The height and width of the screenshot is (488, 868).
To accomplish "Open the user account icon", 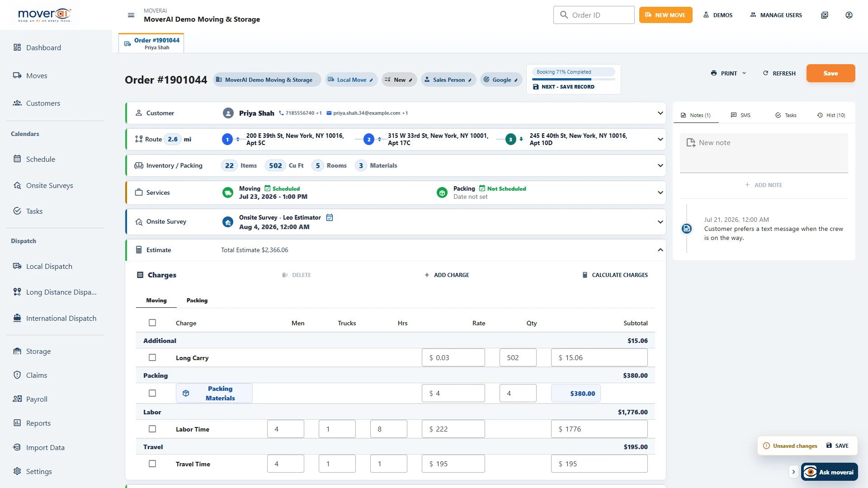I will (849, 15).
